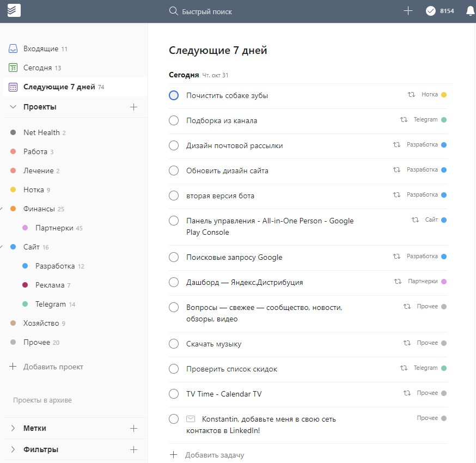
Task: Mark Скачать музыку as done
Action: 173,344
